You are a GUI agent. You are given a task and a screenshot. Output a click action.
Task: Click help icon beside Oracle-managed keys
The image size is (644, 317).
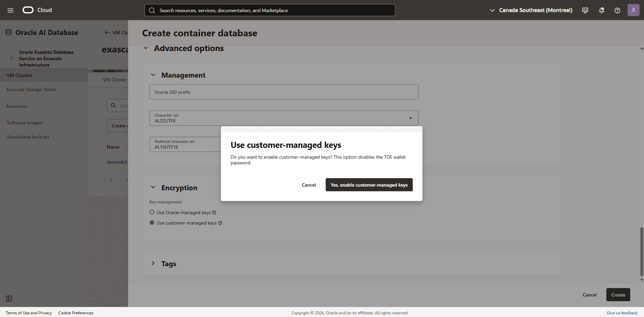214,212
